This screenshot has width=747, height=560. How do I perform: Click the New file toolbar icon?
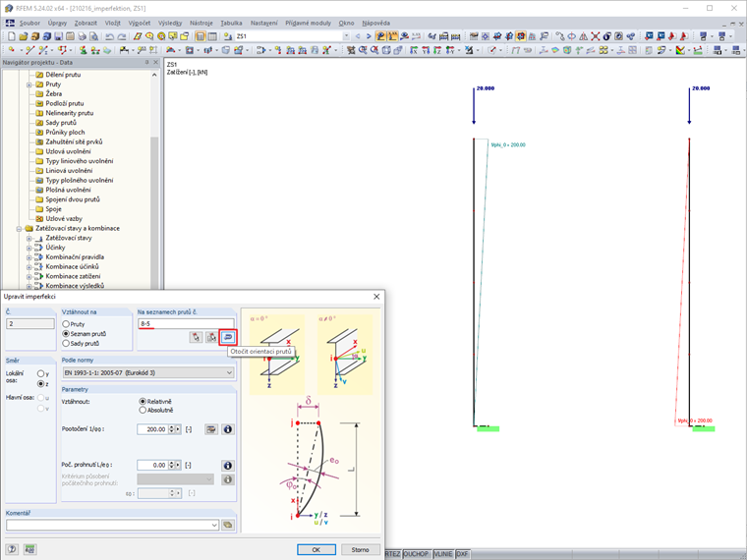pos(12,36)
